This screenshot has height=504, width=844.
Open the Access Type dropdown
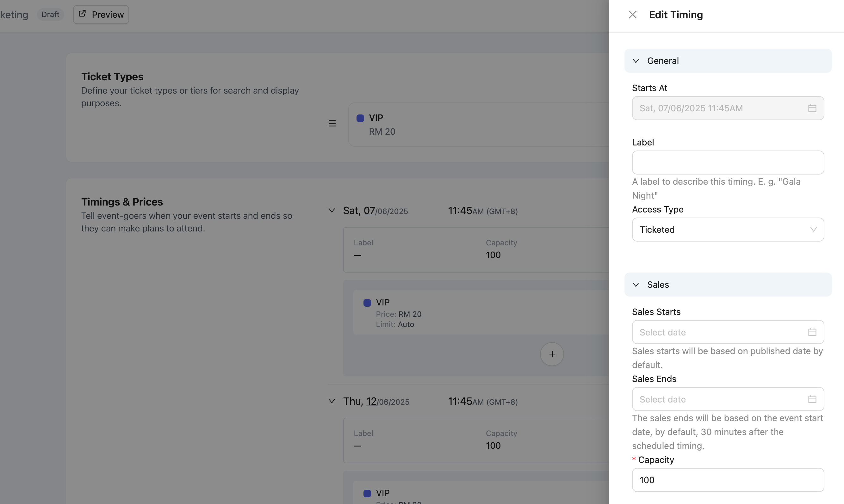[x=728, y=230]
